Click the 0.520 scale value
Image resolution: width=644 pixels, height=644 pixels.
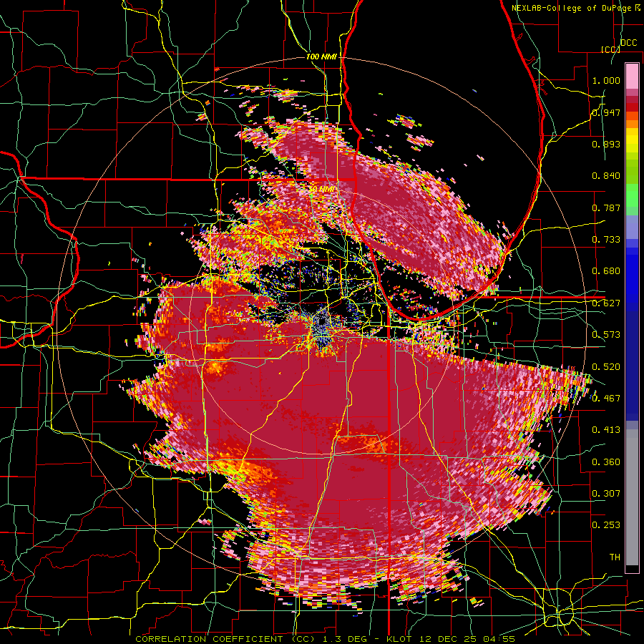point(606,367)
